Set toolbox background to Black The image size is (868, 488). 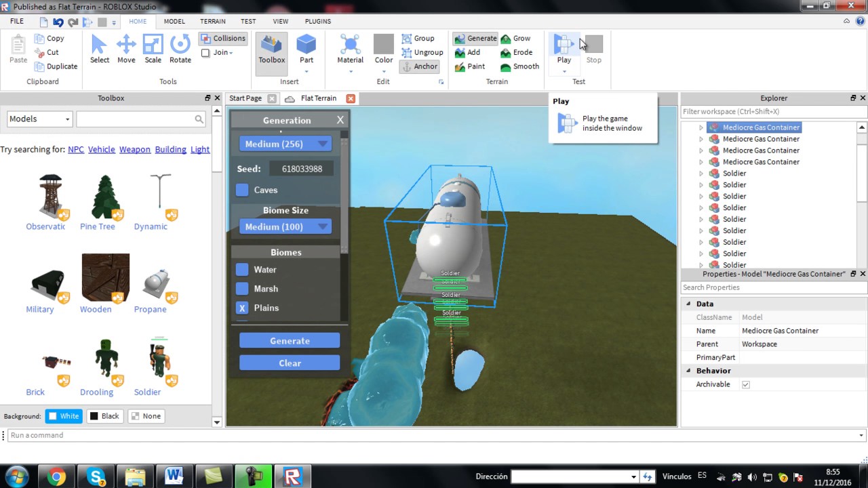104,416
